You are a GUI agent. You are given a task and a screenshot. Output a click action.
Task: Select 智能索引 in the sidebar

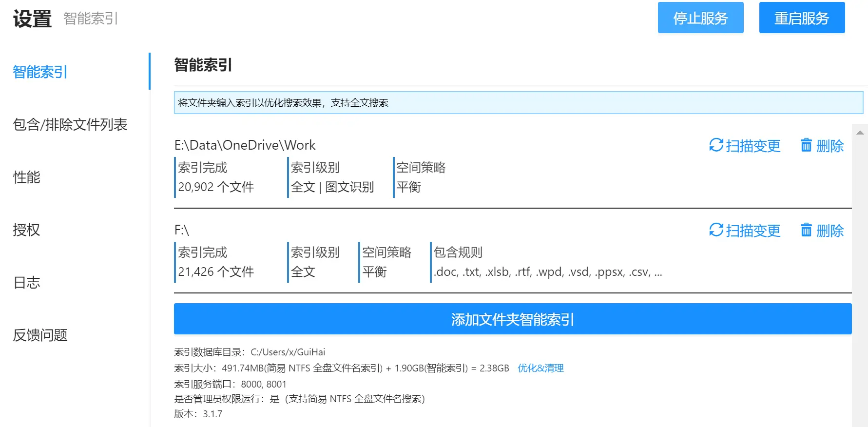pyautogui.click(x=40, y=72)
